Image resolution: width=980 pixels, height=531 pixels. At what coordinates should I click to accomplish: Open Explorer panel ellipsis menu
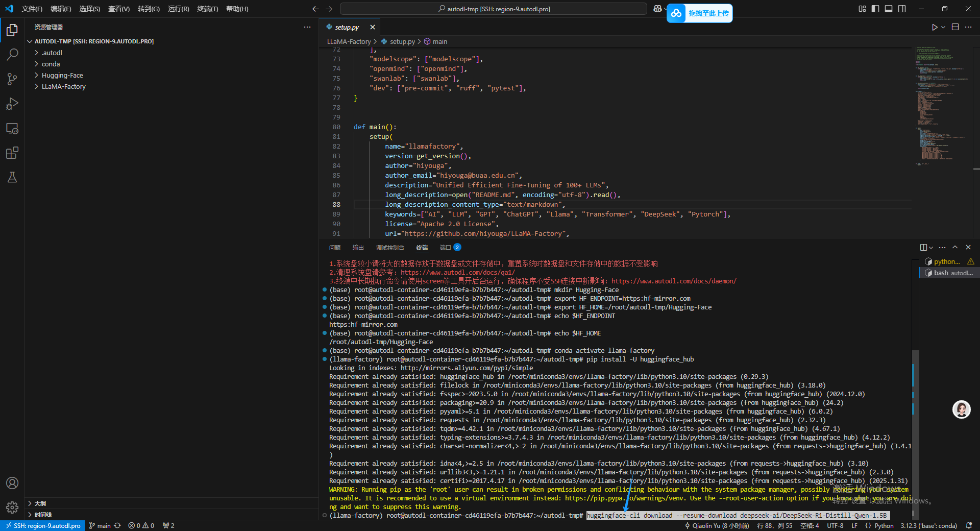tap(307, 27)
